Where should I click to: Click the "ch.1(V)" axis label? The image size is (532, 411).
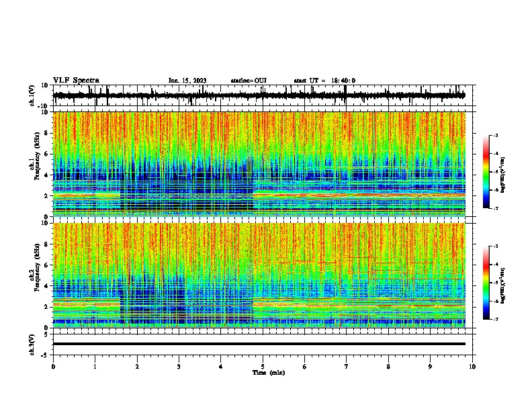pos(32,95)
